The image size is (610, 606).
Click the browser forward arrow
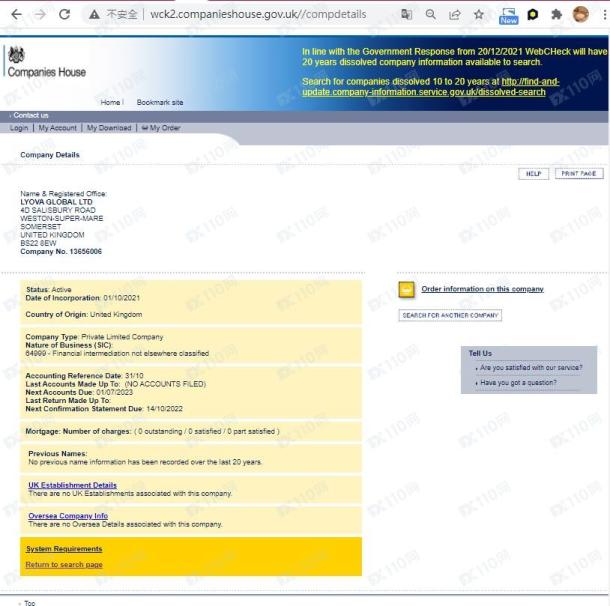(x=40, y=14)
